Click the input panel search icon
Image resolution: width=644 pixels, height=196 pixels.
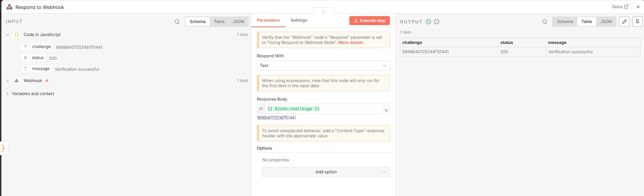(177, 22)
